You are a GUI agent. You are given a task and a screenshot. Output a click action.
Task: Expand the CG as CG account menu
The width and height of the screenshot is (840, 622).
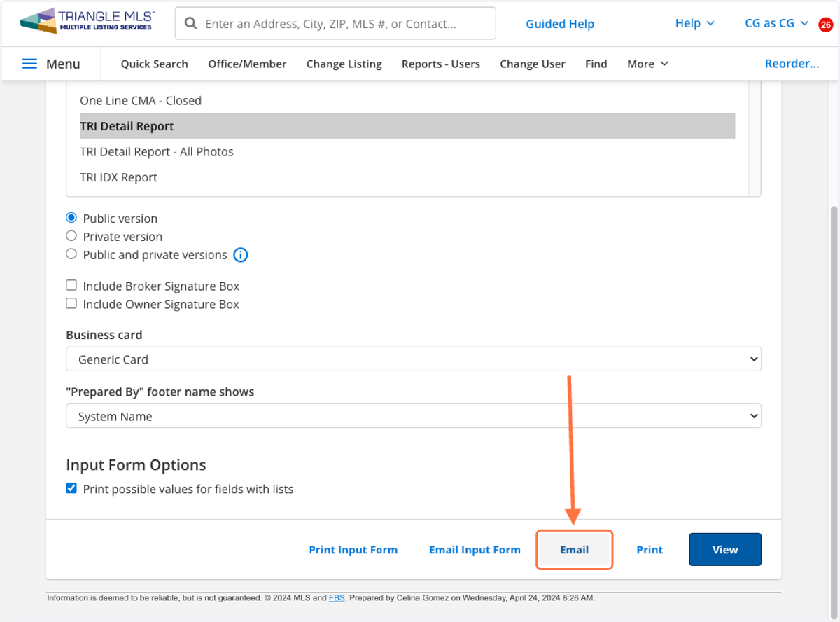point(776,23)
